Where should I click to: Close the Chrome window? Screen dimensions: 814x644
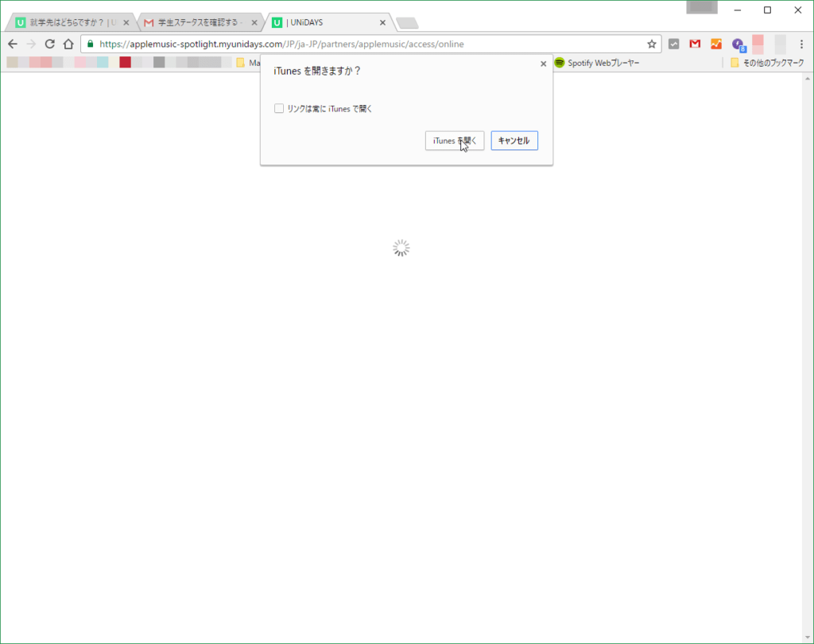(x=798, y=10)
